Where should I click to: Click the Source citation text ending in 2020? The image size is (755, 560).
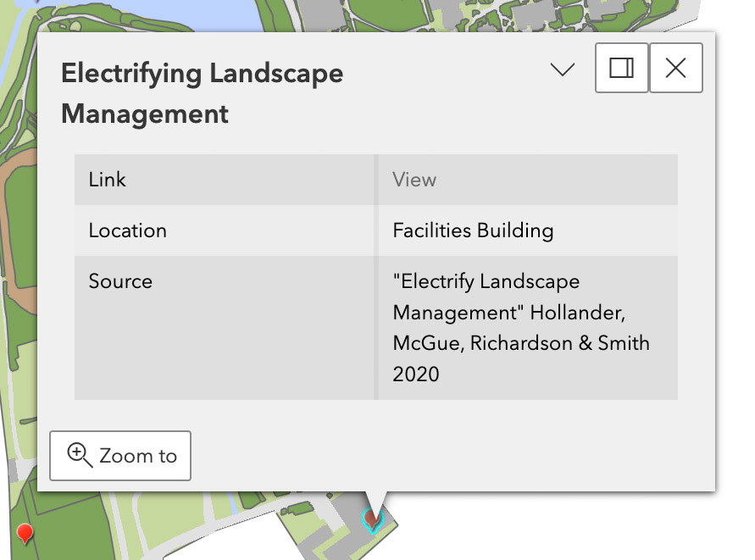click(x=521, y=327)
